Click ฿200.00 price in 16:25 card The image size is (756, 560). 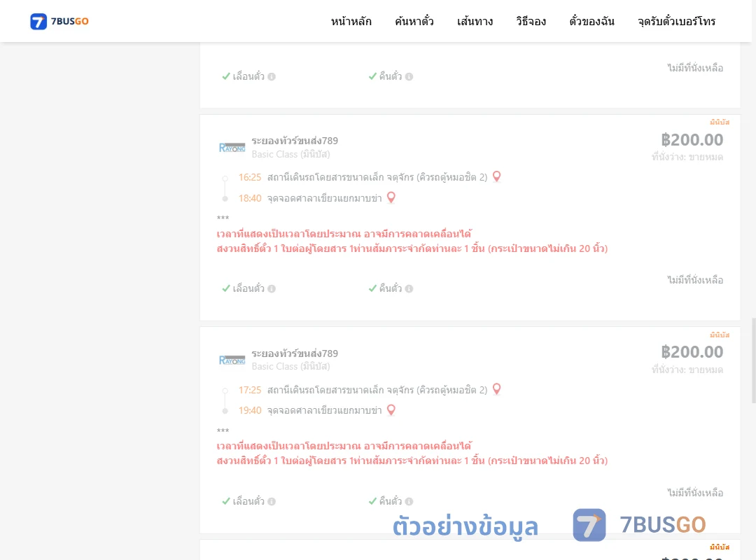pyautogui.click(x=692, y=140)
